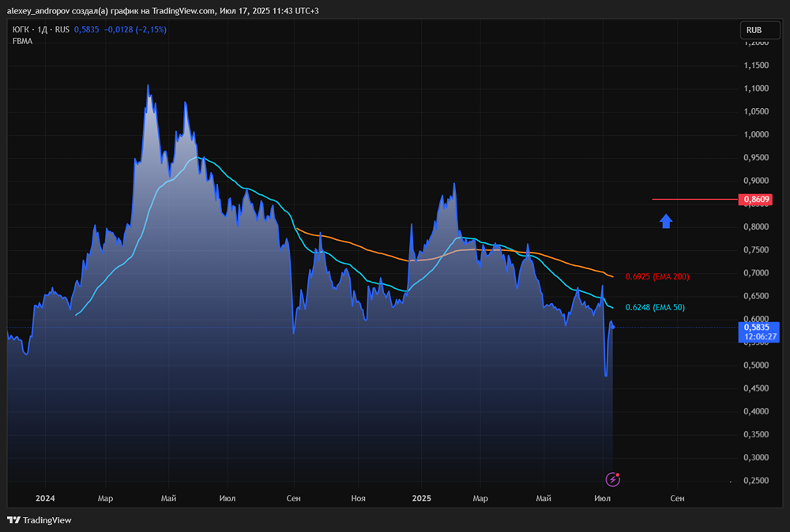The width and height of the screenshot is (790, 532).
Task: Open the RUB currency selector
Action: (759, 30)
